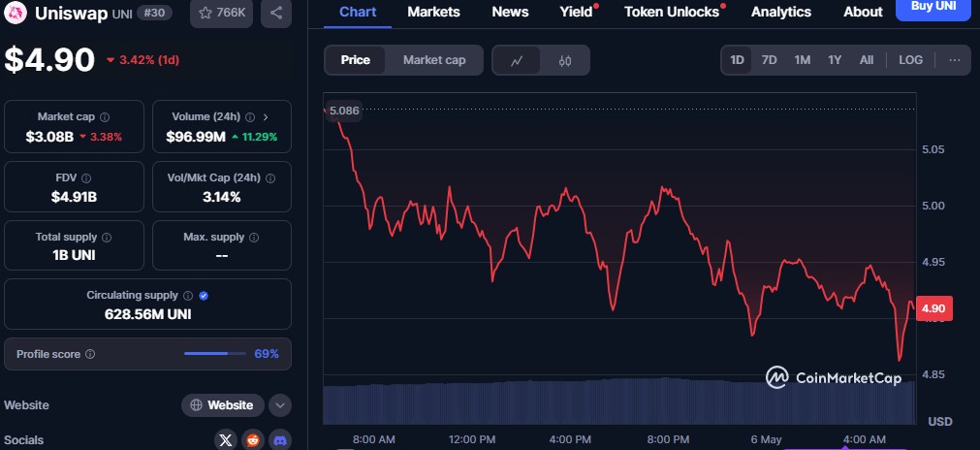Open the Discord social icon
Viewport: 980px width, 450px height.
coord(280,440)
